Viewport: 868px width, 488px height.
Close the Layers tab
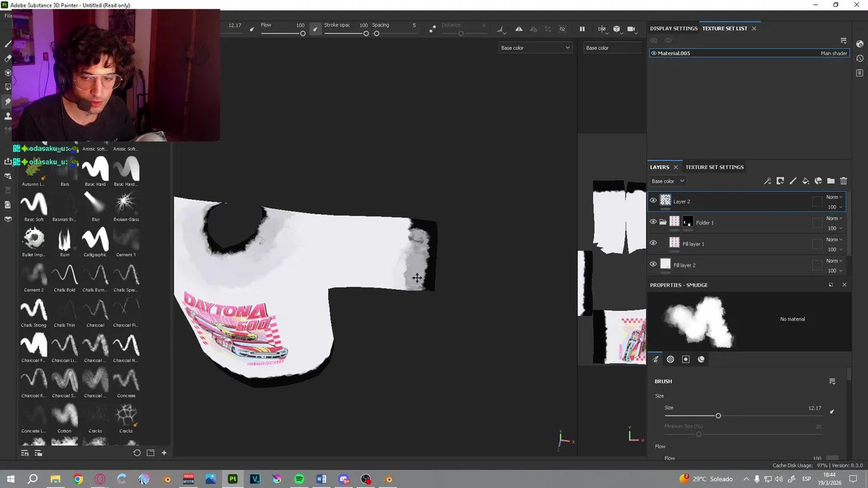coord(675,167)
